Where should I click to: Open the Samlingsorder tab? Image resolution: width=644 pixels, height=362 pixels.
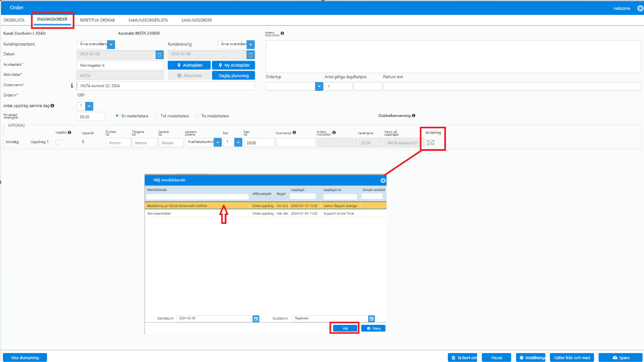197,20
